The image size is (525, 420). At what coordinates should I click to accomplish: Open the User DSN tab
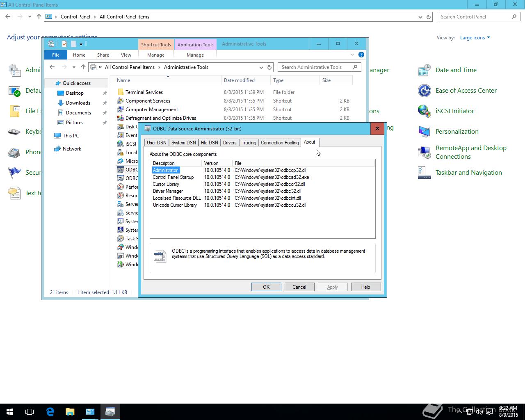[x=156, y=143]
